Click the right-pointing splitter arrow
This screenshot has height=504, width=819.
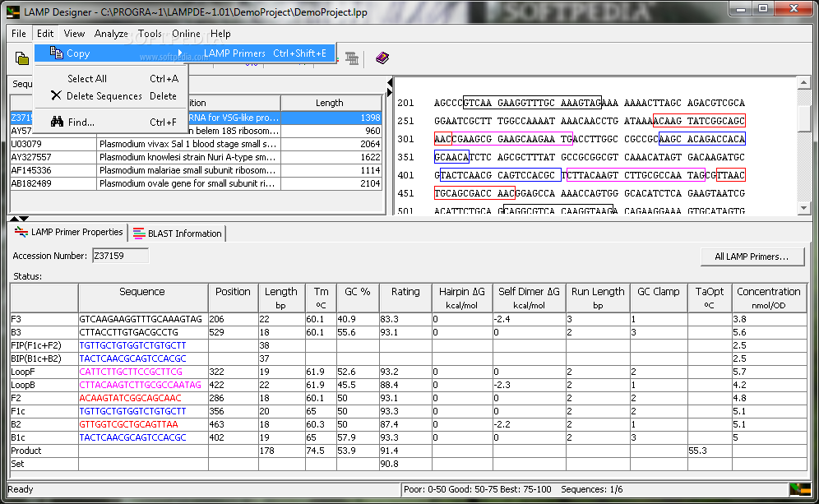click(x=390, y=92)
